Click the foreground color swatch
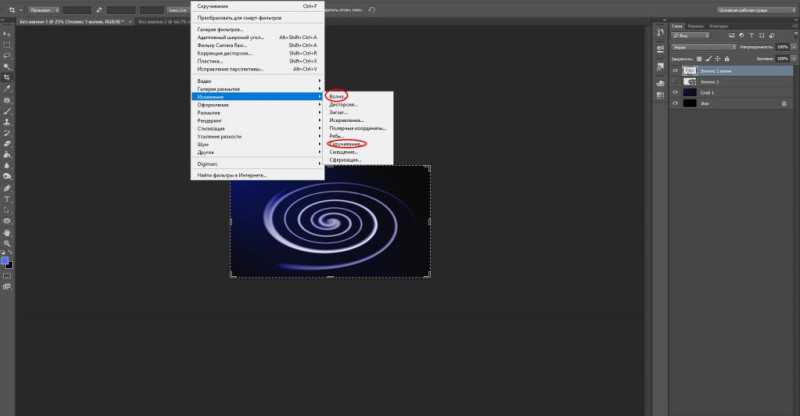 5,260
